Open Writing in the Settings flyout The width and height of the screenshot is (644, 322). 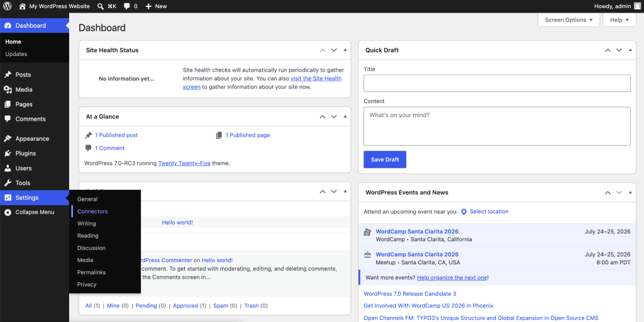pyautogui.click(x=87, y=223)
